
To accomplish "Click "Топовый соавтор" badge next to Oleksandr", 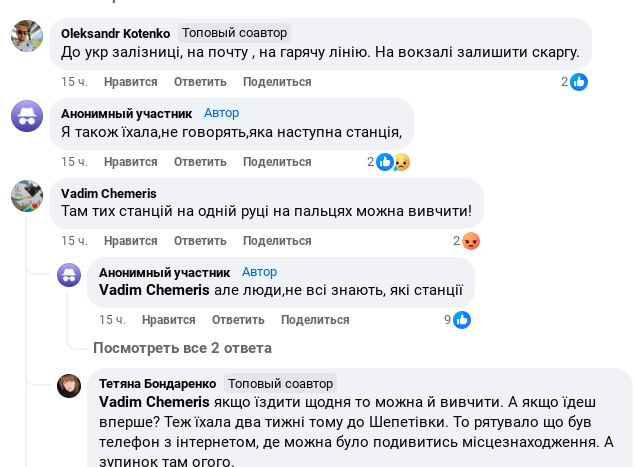I will (x=233, y=33).
